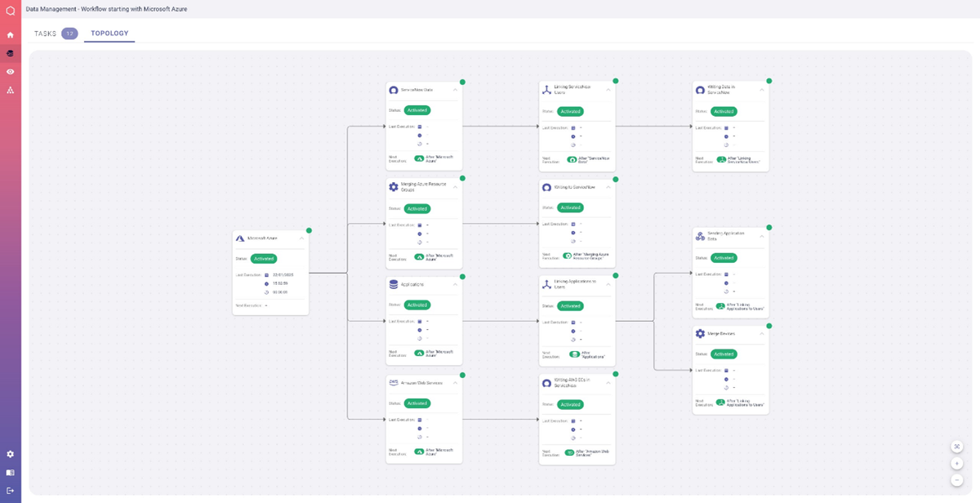Click the gear icon on the Merge Devices node
Image resolution: width=980 pixels, height=503 pixels.
coord(700,333)
